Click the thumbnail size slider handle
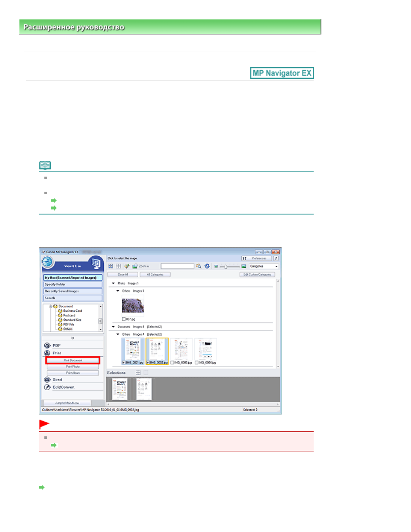 pyautogui.click(x=226, y=266)
